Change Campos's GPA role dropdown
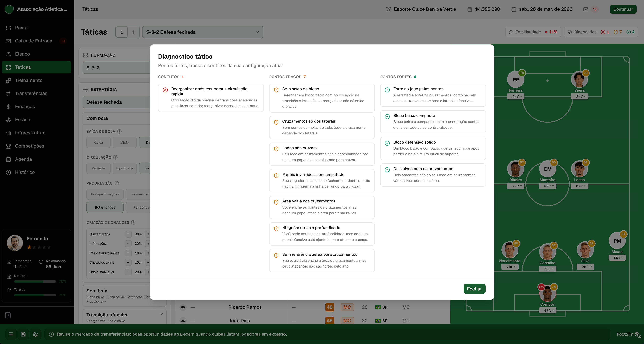The height and width of the screenshot is (344, 644). 547,310
